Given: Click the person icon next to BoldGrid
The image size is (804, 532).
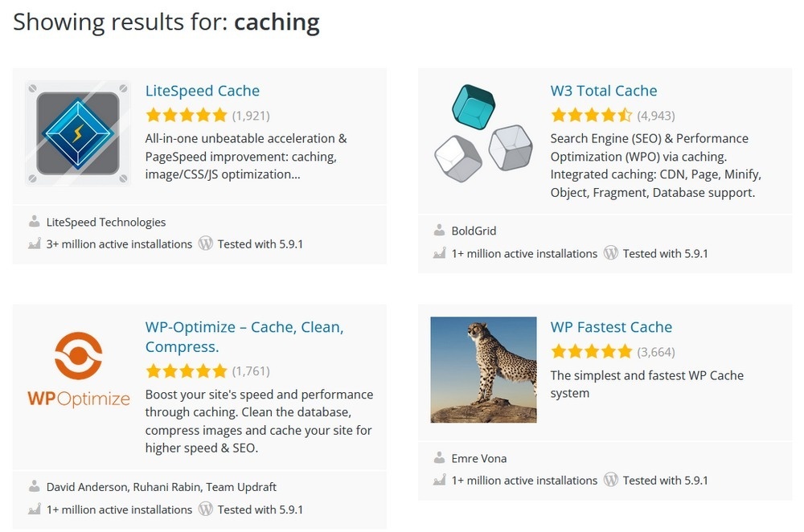Looking at the screenshot, I should 438,230.
